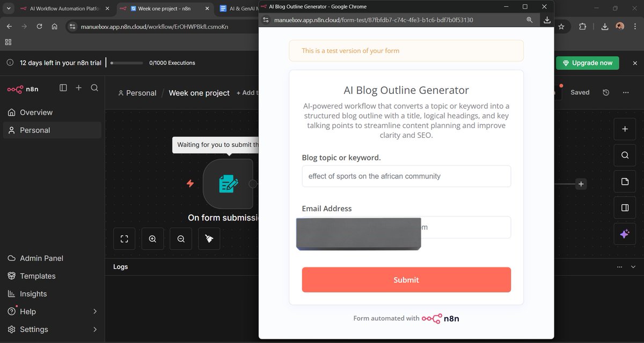Open the Chrome profile avatar
Image resolution: width=644 pixels, height=343 pixels.
point(620,26)
